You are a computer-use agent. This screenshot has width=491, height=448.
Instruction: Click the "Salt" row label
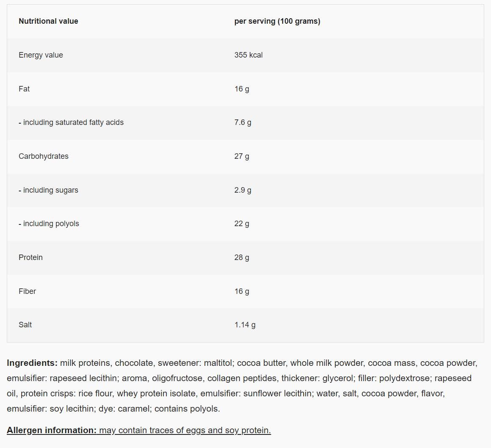pos(25,325)
